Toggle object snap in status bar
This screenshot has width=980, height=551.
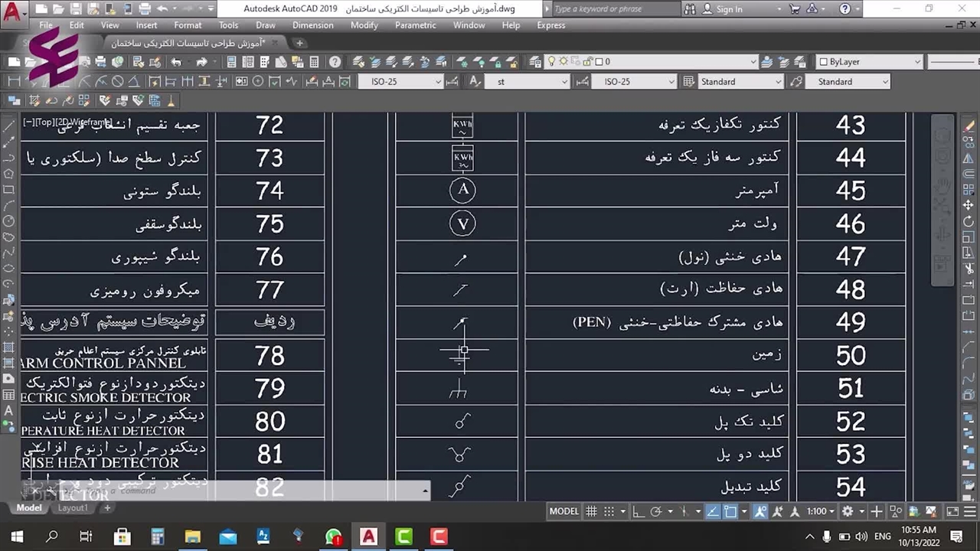[730, 511]
